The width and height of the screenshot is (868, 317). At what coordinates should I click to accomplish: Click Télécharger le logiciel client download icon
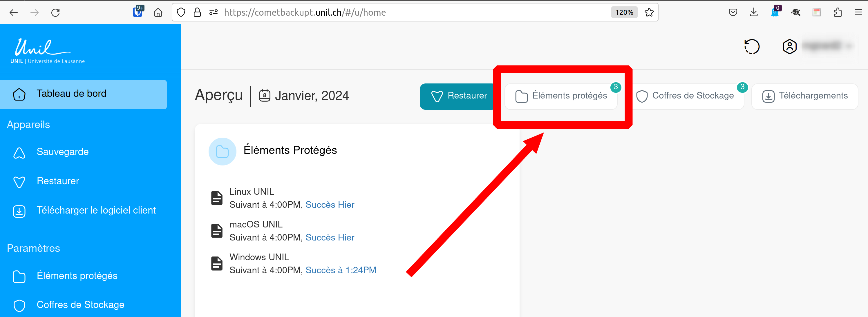pos(19,211)
